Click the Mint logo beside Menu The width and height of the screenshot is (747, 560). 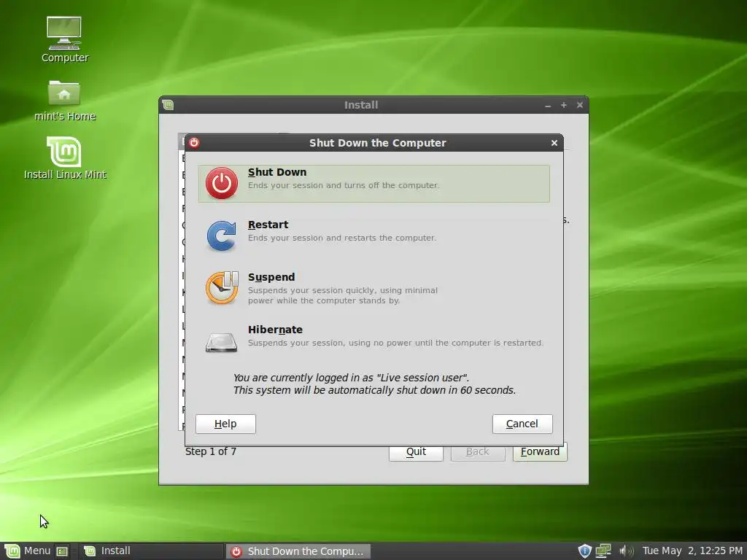(12, 551)
